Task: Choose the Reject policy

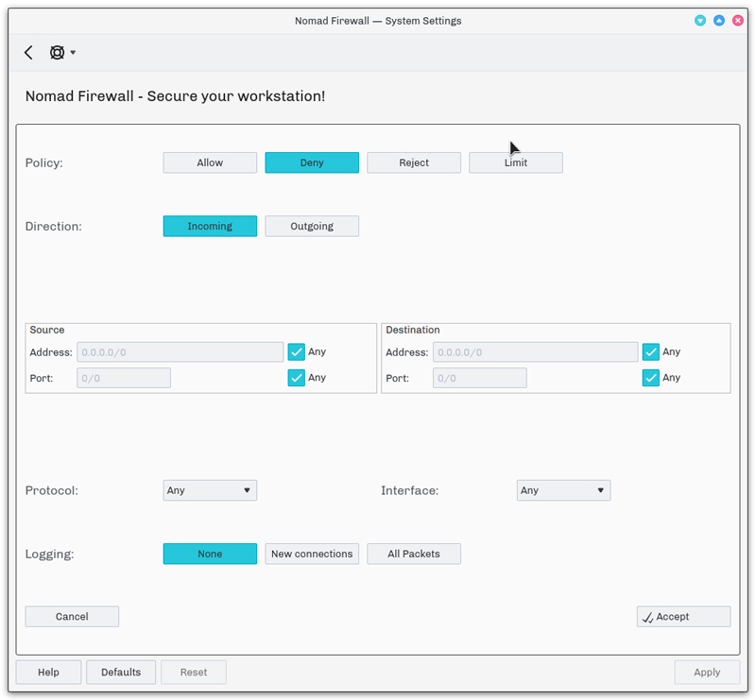Action: tap(414, 162)
